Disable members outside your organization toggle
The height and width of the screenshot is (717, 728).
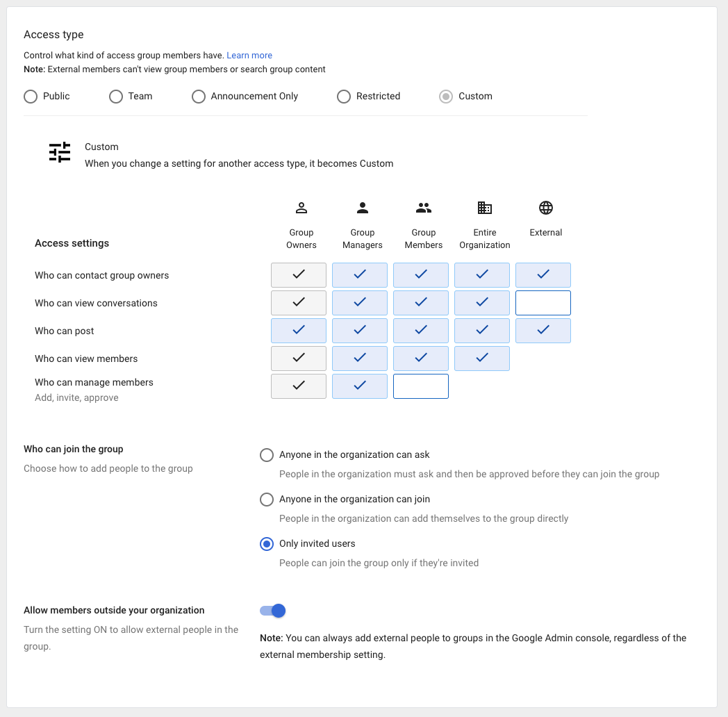pyautogui.click(x=273, y=611)
